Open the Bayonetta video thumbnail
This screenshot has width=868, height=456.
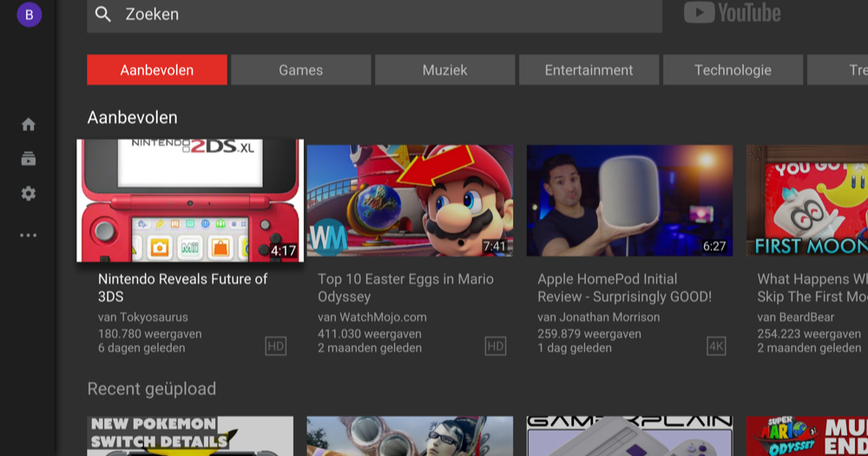coord(410,436)
